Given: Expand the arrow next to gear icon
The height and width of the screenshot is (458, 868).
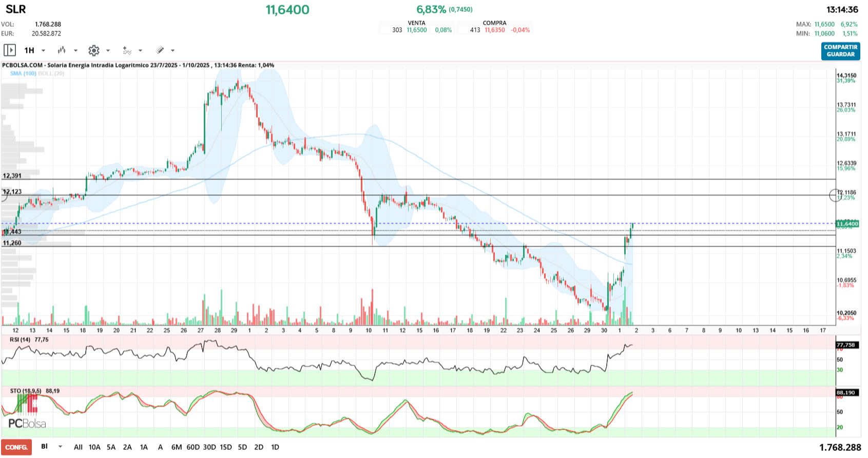Looking at the screenshot, I should pos(108,50).
